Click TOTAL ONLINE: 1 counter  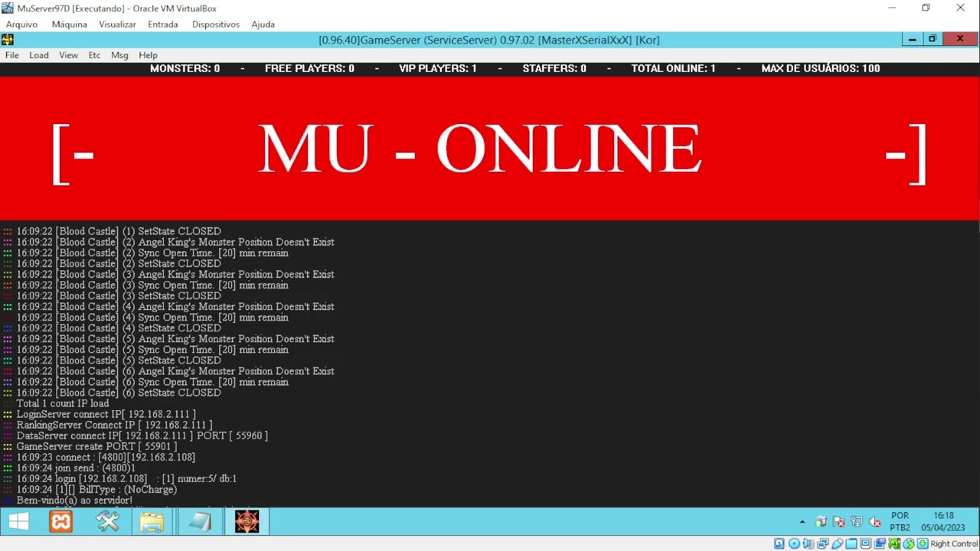click(673, 68)
